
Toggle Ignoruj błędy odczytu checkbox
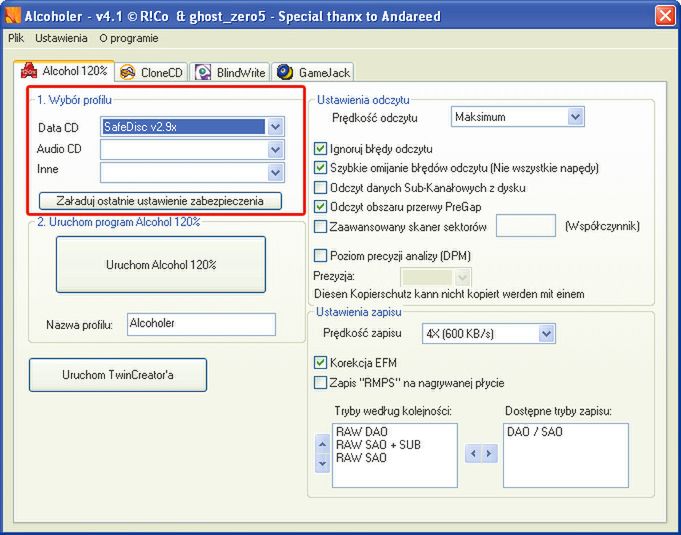click(x=320, y=149)
